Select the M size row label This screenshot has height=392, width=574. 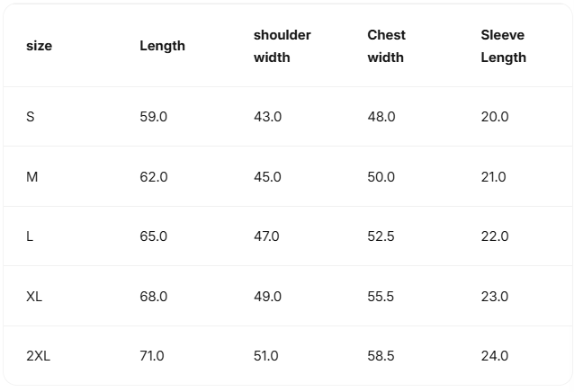tap(32, 177)
